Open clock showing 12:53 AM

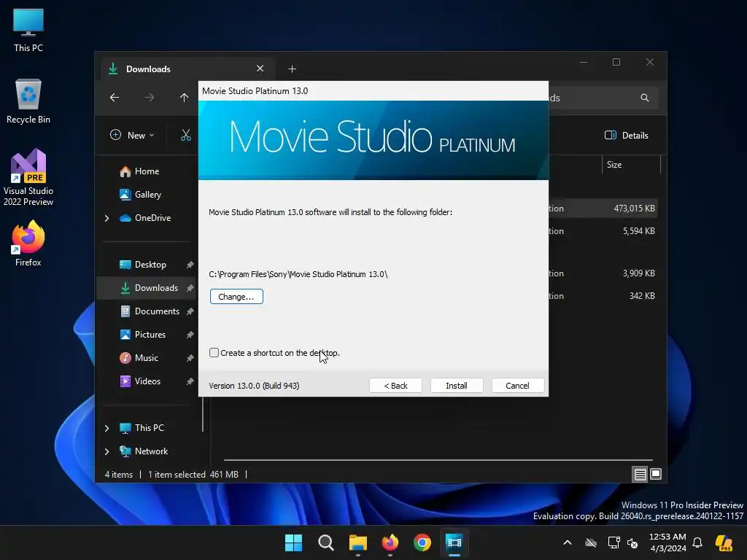(x=668, y=542)
